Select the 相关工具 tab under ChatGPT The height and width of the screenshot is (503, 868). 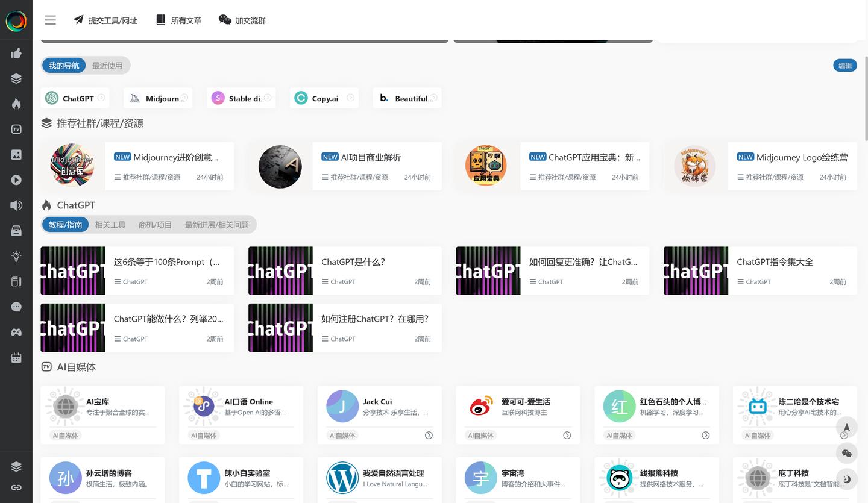110,224
